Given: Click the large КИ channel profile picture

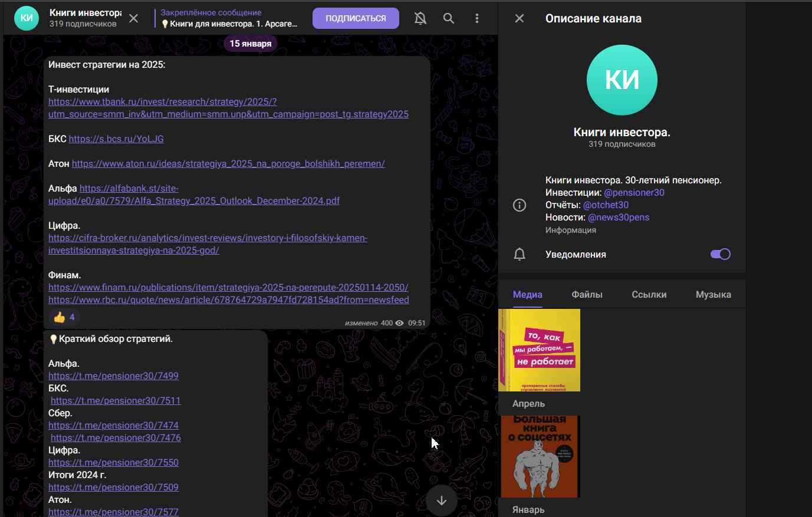Looking at the screenshot, I should 622,80.
